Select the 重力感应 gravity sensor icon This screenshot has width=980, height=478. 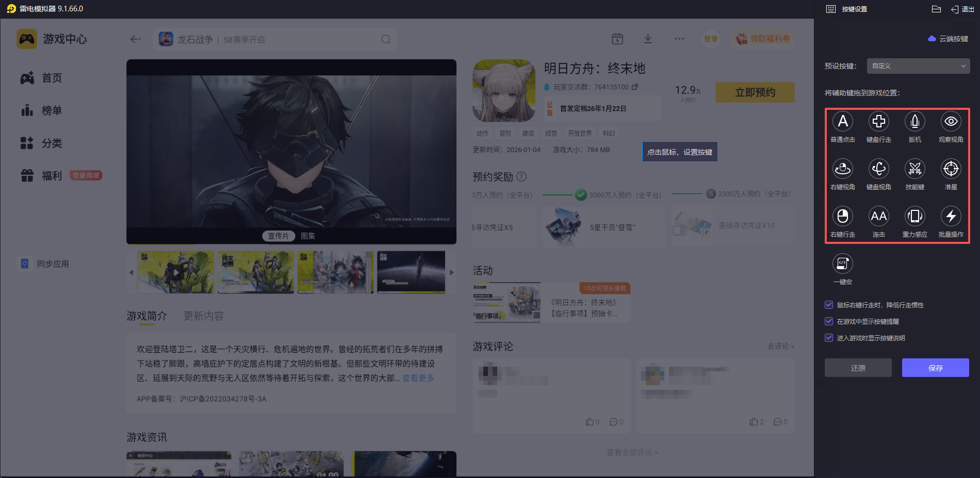(915, 216)
